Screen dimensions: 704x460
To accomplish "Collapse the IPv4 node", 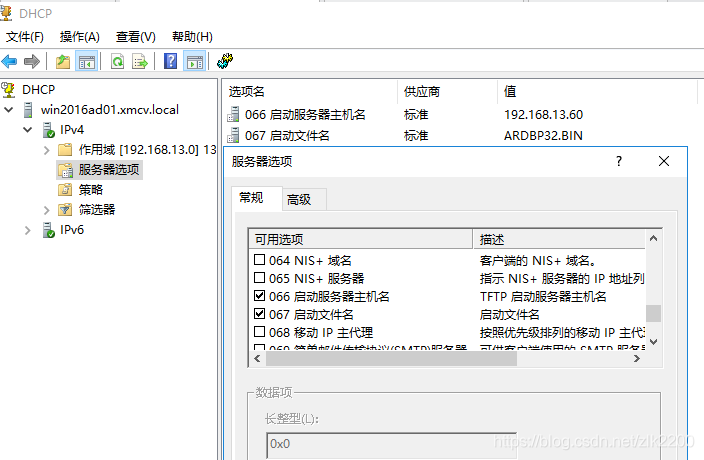I will pos(28,130).
